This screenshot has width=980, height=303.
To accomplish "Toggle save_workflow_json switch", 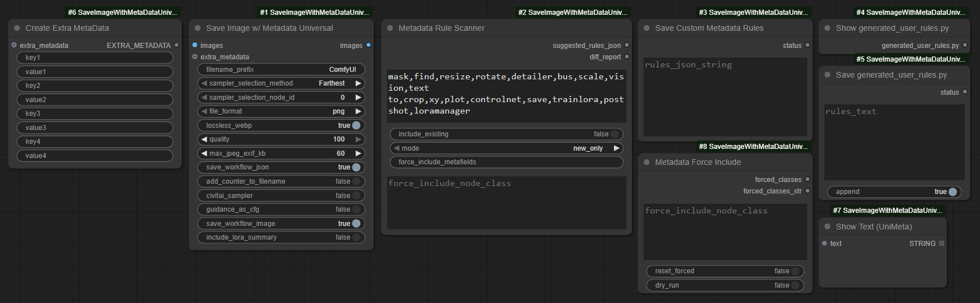I will [x=356, y=167].
